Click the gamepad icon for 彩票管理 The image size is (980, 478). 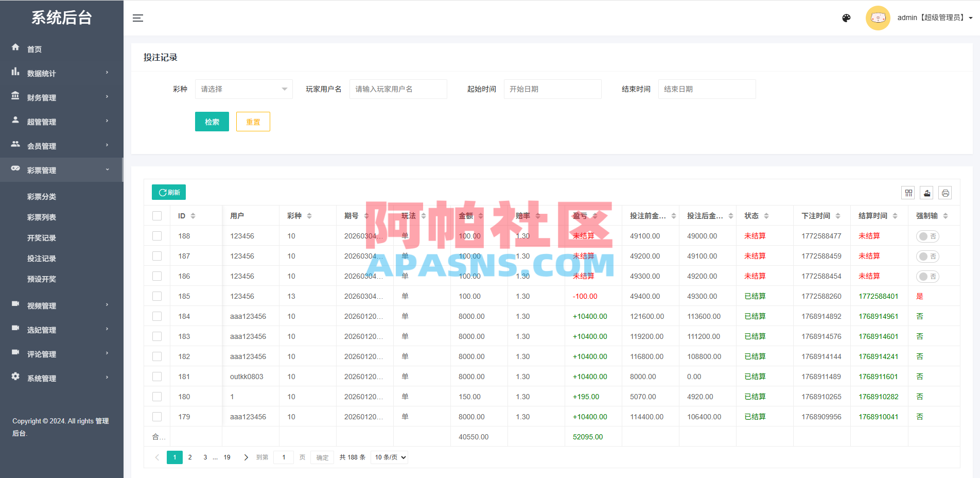tap(15, 168)
